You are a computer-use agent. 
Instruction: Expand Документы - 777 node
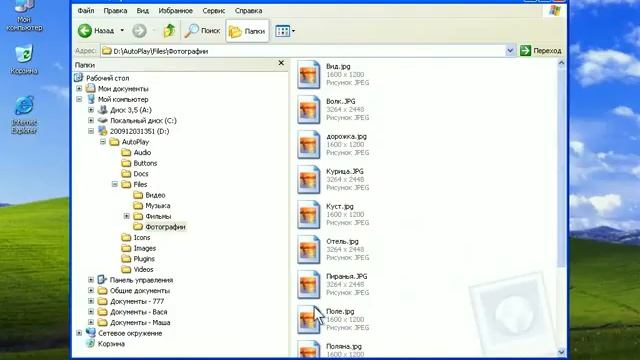point(91,301)
